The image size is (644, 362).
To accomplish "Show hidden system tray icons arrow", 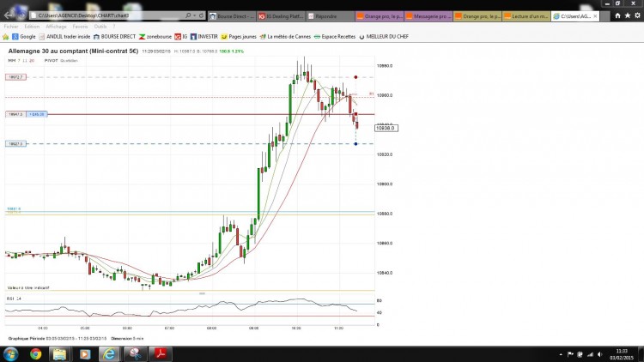I will [x=561, y=354].
